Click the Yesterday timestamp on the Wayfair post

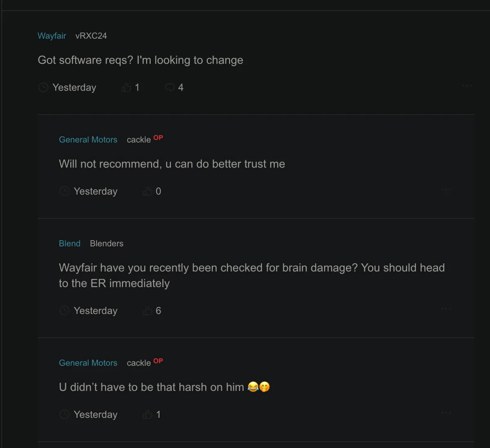coord(74,88)
